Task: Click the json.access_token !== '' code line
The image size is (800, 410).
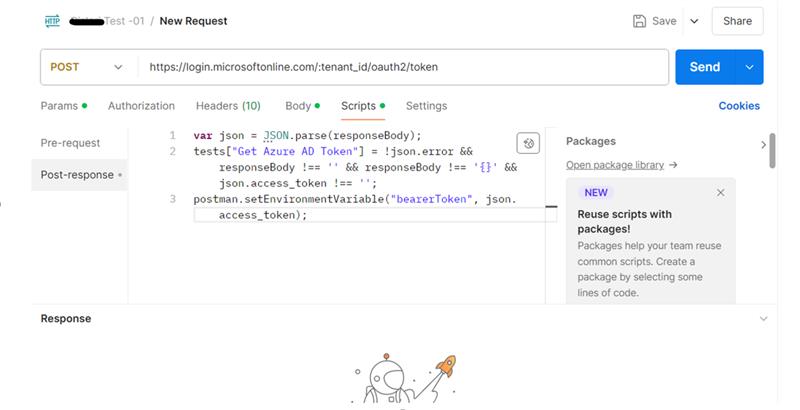Action: tap(298, 183)
